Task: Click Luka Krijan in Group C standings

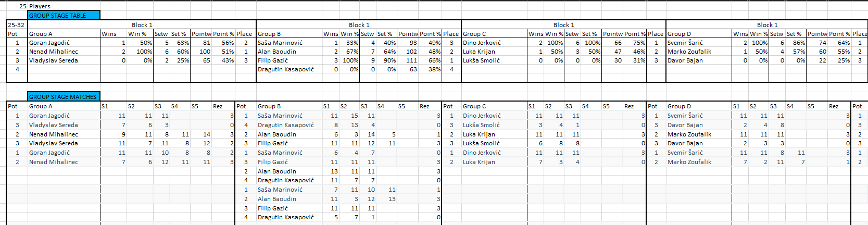Action: [479, 52]
